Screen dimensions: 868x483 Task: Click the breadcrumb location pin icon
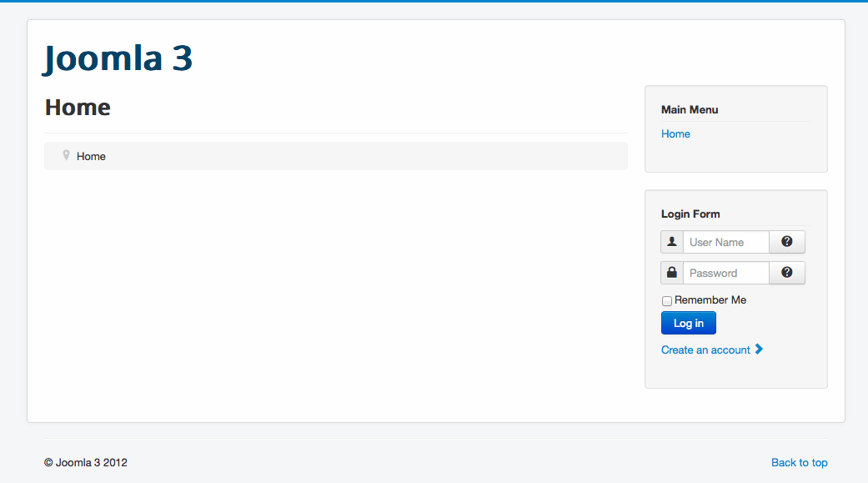click(x=67, y=155)
